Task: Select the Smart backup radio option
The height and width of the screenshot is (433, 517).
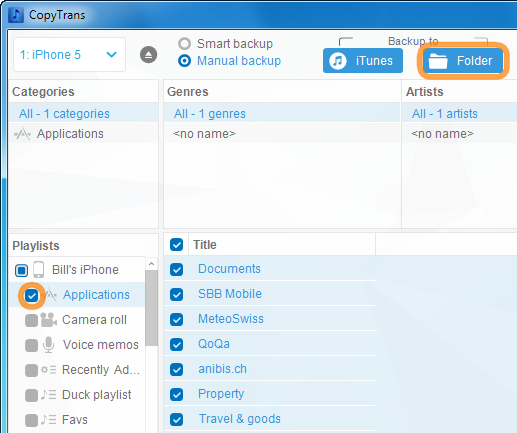Action: point(184,44)
